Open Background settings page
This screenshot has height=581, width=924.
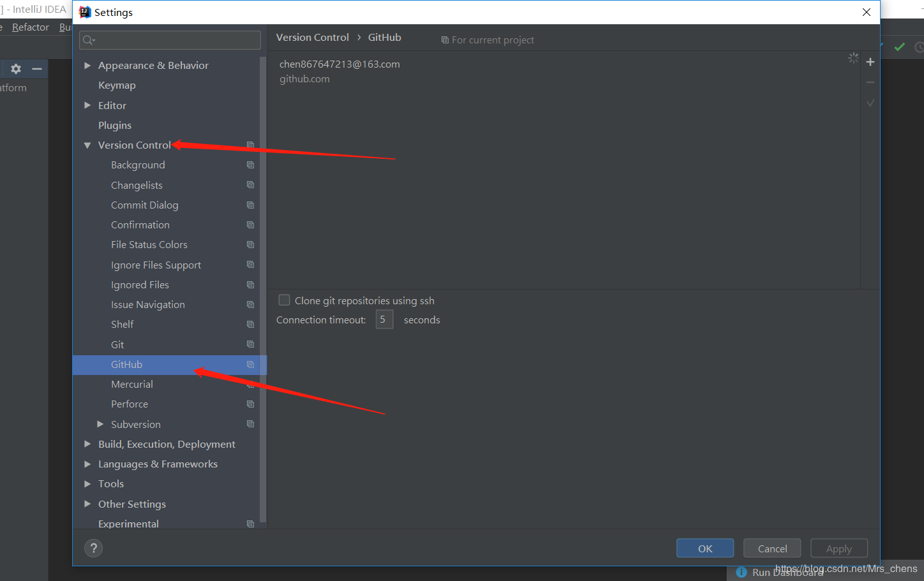click(x=138, y=165)
